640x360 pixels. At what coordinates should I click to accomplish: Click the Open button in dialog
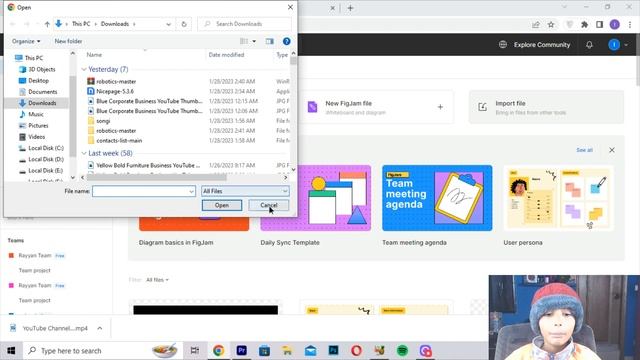click(x=222, y=205)
